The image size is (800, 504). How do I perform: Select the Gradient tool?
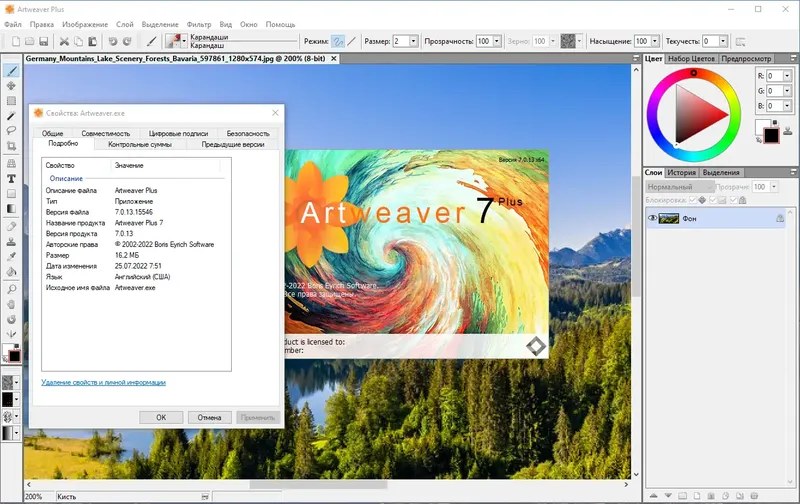pos(11,209)
